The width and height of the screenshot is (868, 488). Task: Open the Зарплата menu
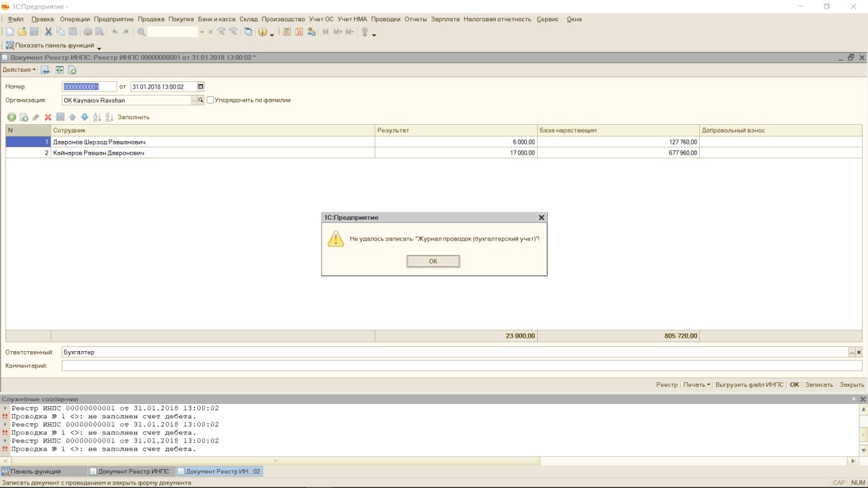[x=445, y=19]
